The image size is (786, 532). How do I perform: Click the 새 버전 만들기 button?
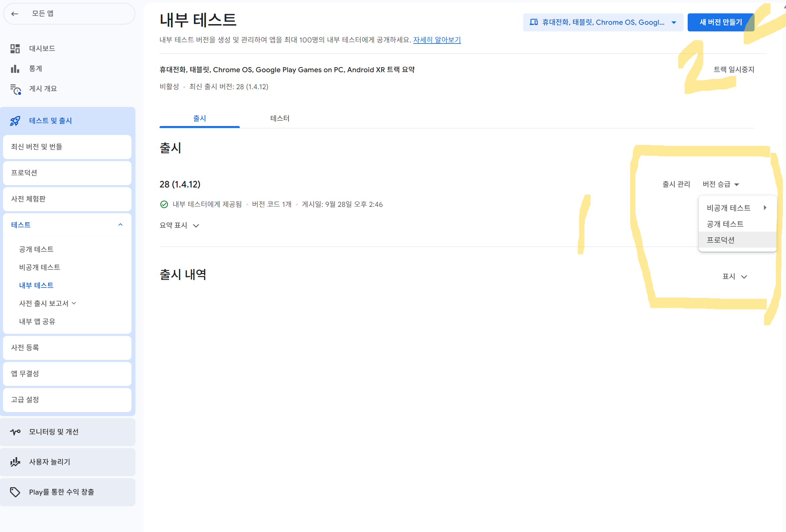point(720,22)
